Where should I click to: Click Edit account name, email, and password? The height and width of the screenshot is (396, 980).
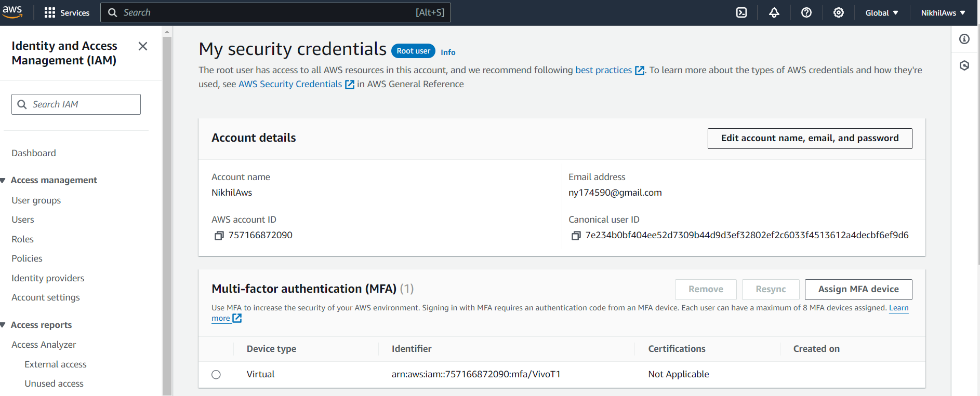coord(810,139)
